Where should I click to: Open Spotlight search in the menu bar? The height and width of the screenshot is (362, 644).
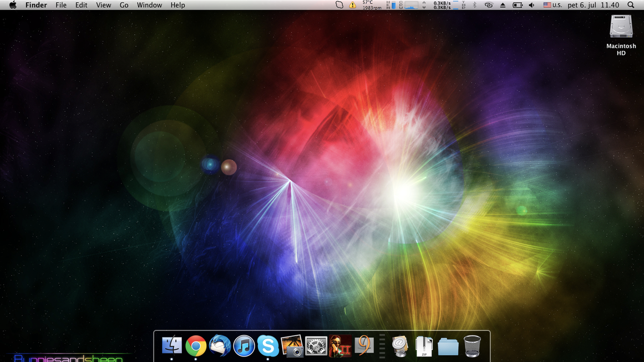(x=631, y=5)
